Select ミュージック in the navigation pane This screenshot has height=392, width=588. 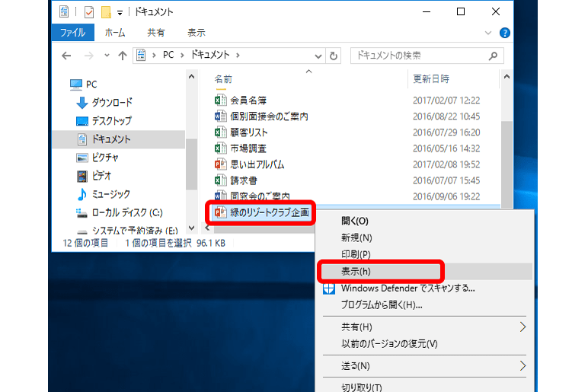pyautogui.click(x=103, y=194)
